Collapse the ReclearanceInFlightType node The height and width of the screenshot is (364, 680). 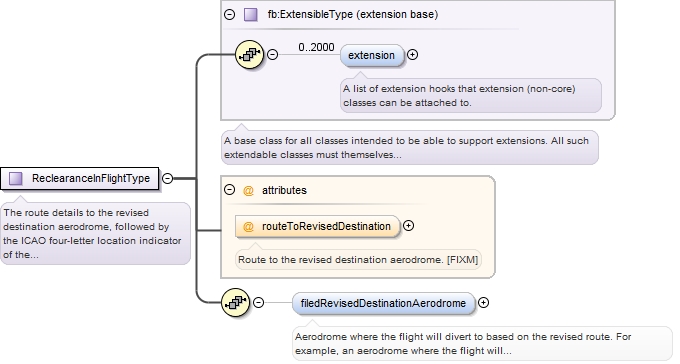[167, 178]
